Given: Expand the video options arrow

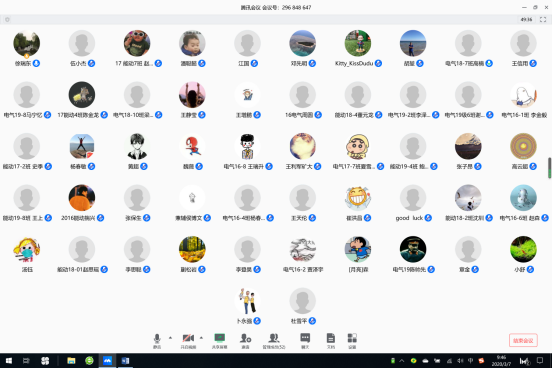Looking at the screenshot, I should (x=201, y=338).
